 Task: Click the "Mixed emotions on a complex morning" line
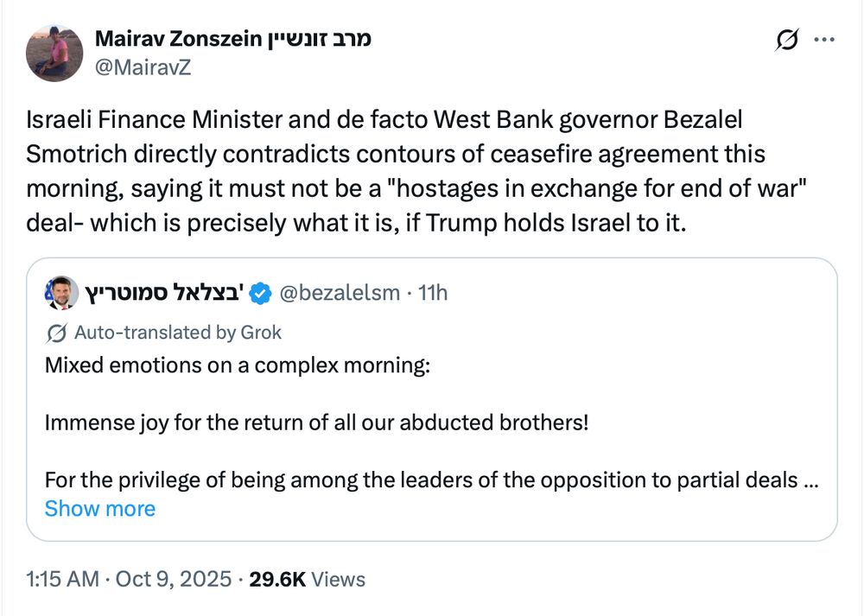coord(236,365)
